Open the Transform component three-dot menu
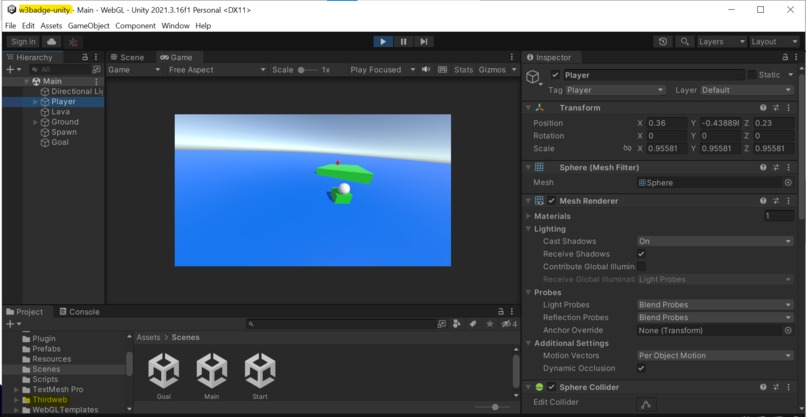Image resolution: width=806 pixels, height=417 pixels. click(x=788, y=107)
